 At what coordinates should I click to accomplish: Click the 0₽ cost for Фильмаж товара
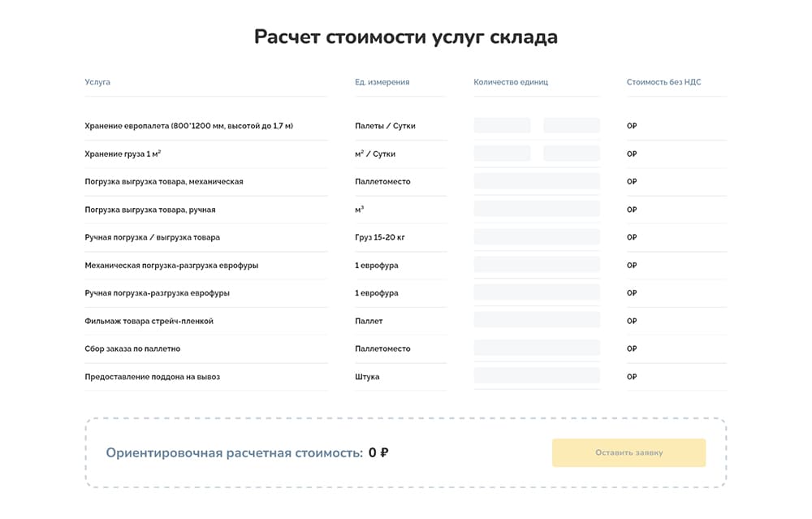coord(632,321)
